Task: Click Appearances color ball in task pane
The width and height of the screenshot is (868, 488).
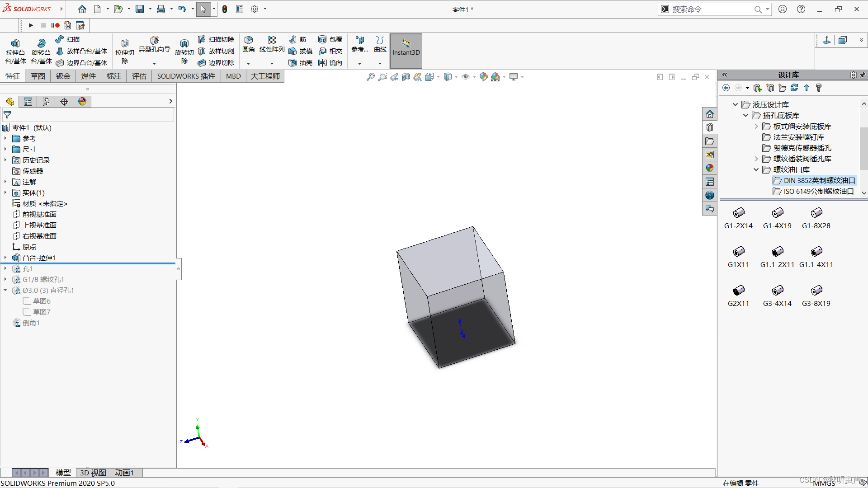Action: (x=710, y=168)
